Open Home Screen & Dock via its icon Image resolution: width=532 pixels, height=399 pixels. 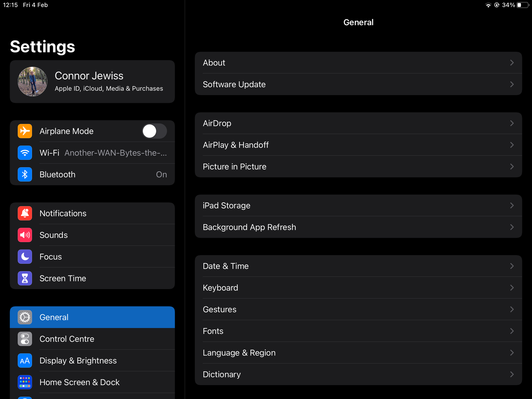point(25,382)
